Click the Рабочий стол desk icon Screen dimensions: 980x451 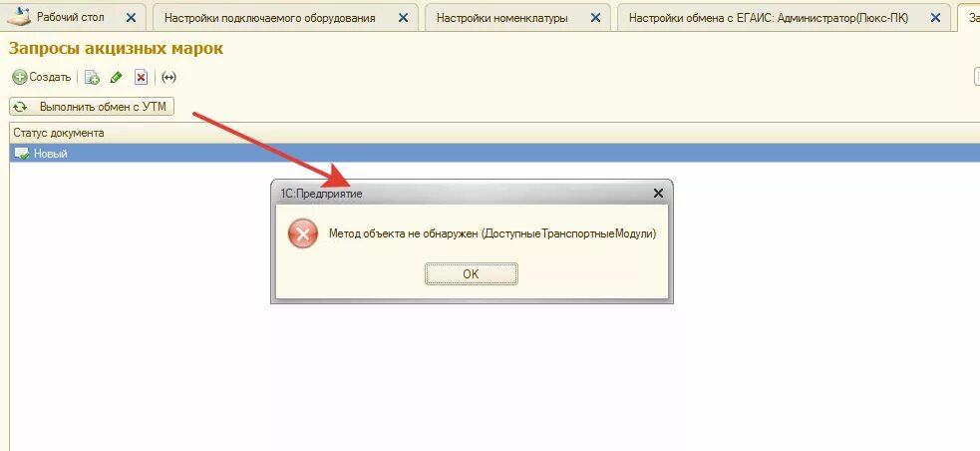pyautogui.click(x=18, y=17)
